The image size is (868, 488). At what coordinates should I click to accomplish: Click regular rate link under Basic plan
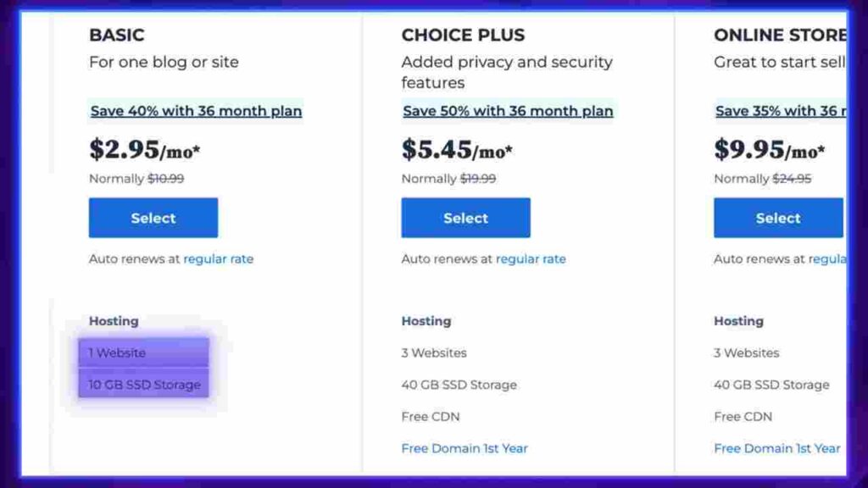click(x=218, y=259)
